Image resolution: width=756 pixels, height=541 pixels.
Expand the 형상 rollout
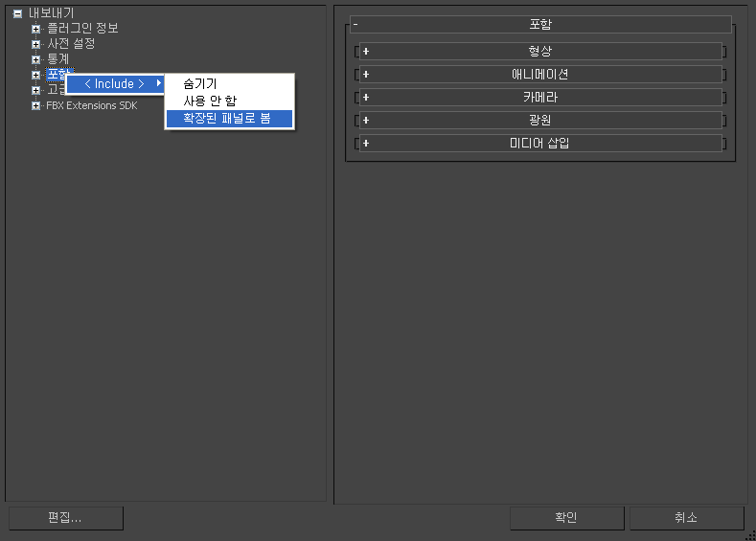(x=540, y=51)
